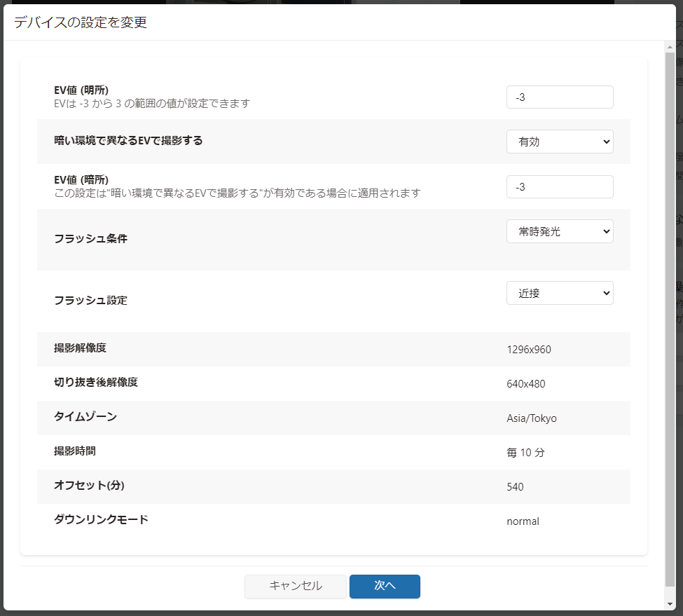Select the offset value 540

point(515,487)
